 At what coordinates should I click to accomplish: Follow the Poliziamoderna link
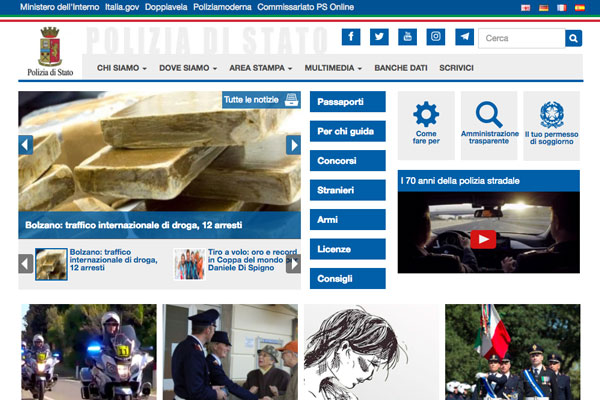(x=222, y=7)
